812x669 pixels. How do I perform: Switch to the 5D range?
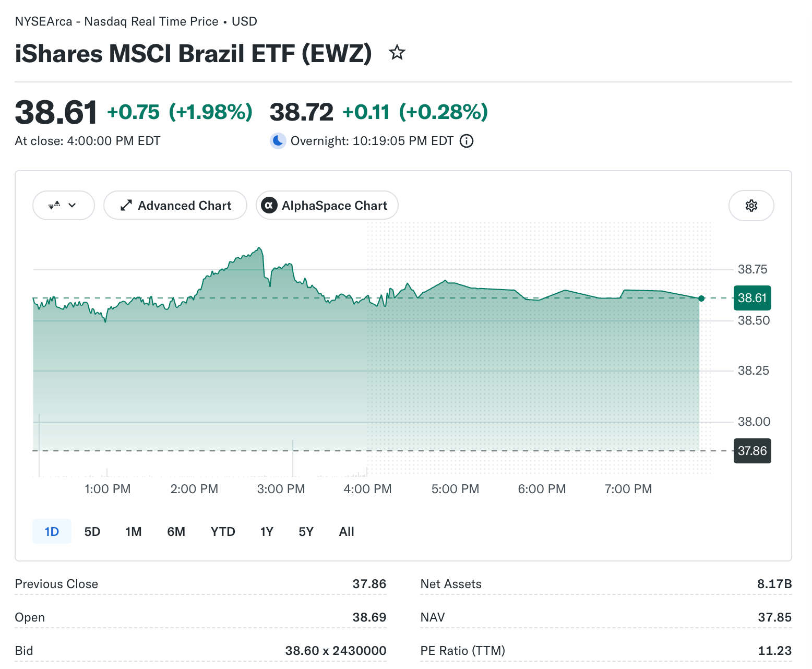(x=92, y=531)
